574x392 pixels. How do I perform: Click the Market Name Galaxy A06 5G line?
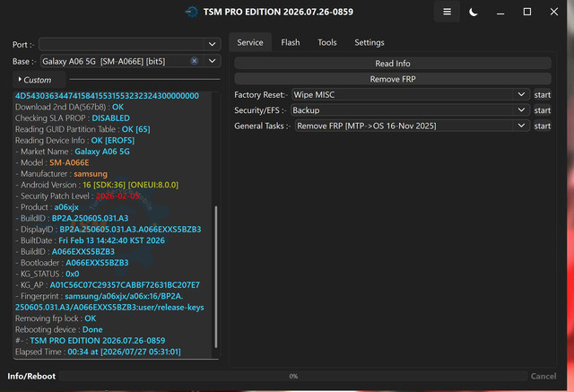click(73, 152)
